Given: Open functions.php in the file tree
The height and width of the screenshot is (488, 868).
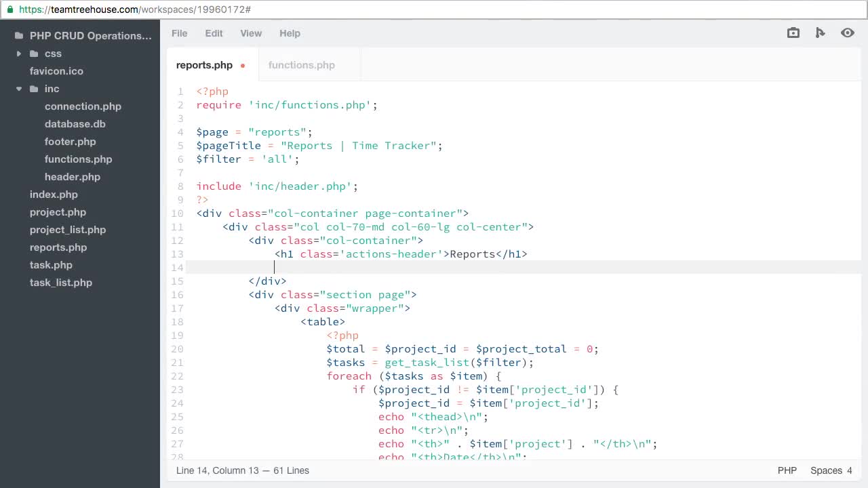Looking at the screenshot, I should pos(79,159).
